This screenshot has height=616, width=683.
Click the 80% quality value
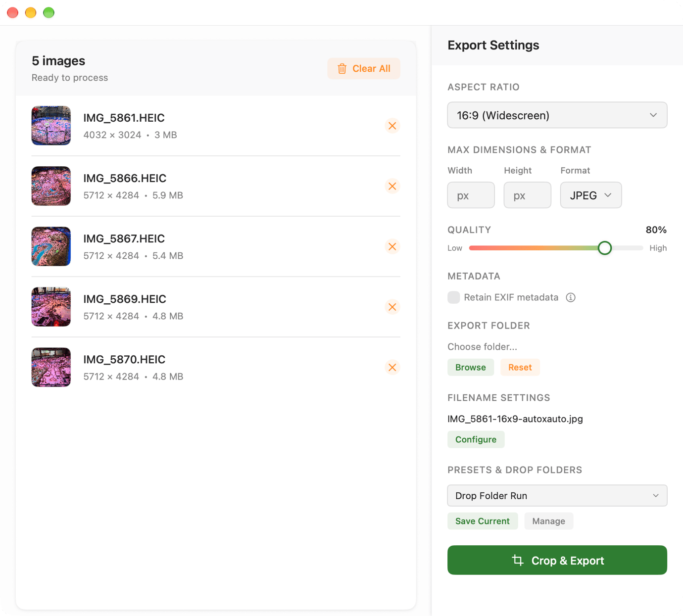(656, 230)
